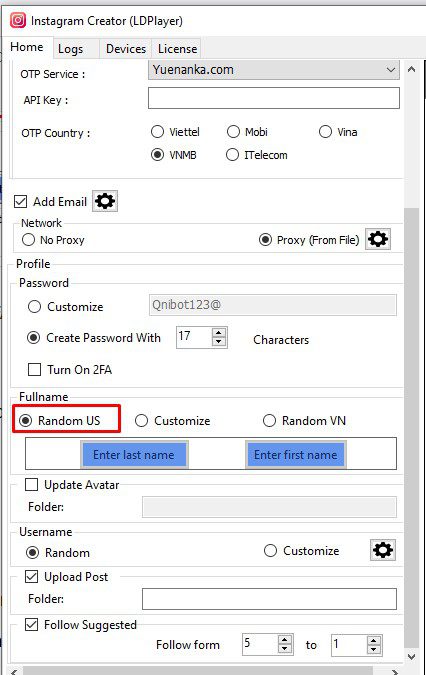Open Add Email gear settings
The image size is (426, 675).
point(105,201)
